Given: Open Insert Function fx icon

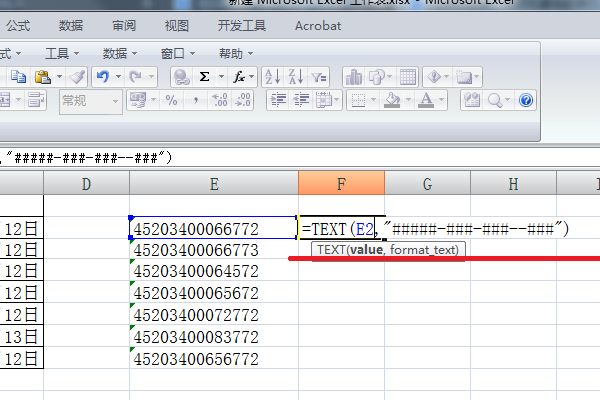Looking at the screenshot, I should tap(239, 77).
